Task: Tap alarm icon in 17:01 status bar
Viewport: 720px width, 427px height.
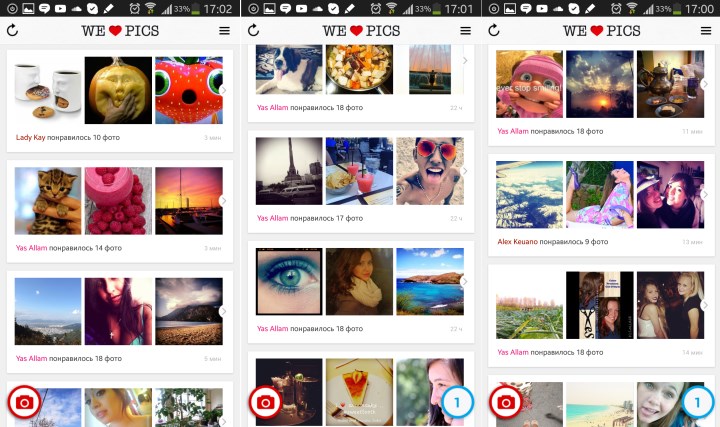Action: tap(376, 8)
